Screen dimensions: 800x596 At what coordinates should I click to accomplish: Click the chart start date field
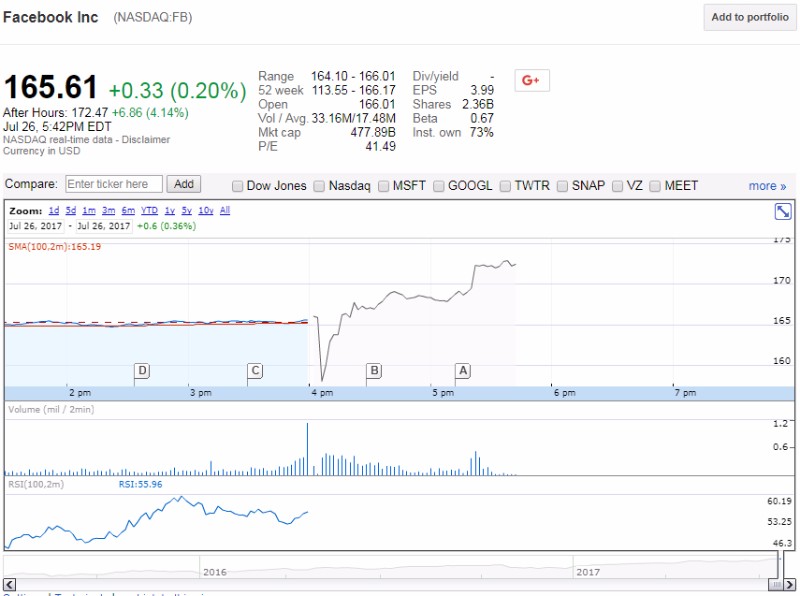(35, 226)
